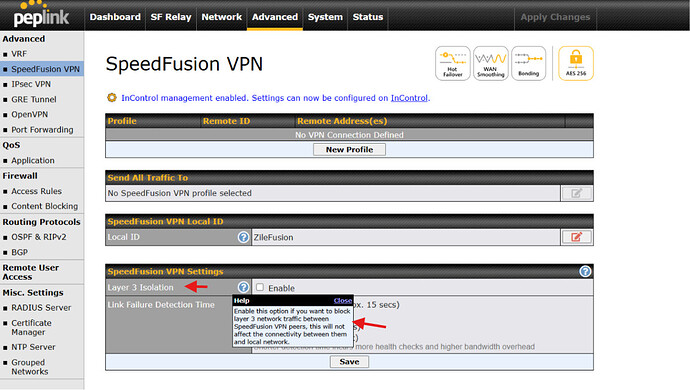Show help for Layer 3 Isolation
The image size is (690, 390).
243,287
